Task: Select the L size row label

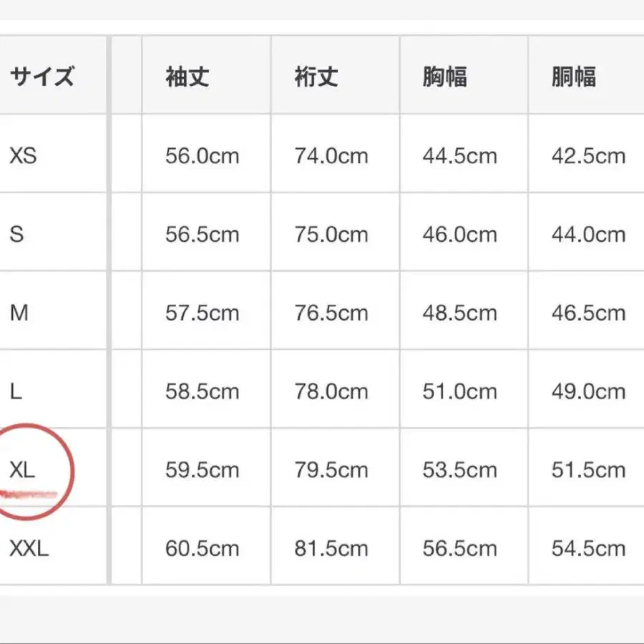Action: 16,391
